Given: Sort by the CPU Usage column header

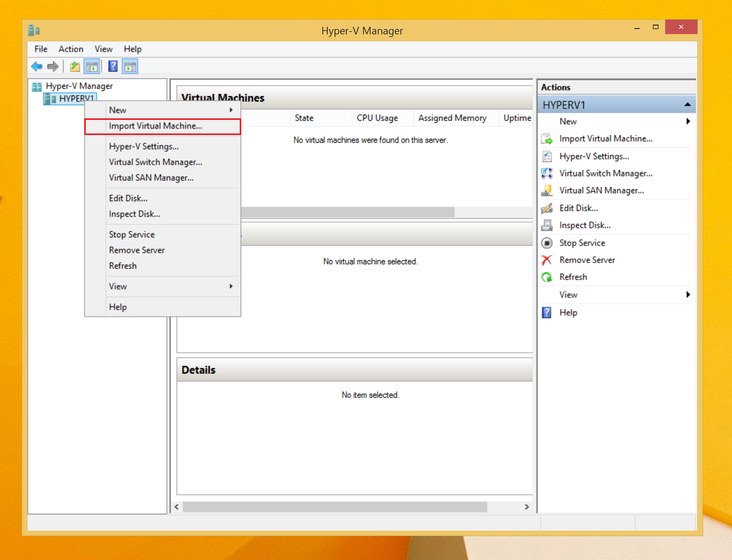Looking at the screenshot, I should [x=383, y=118].
